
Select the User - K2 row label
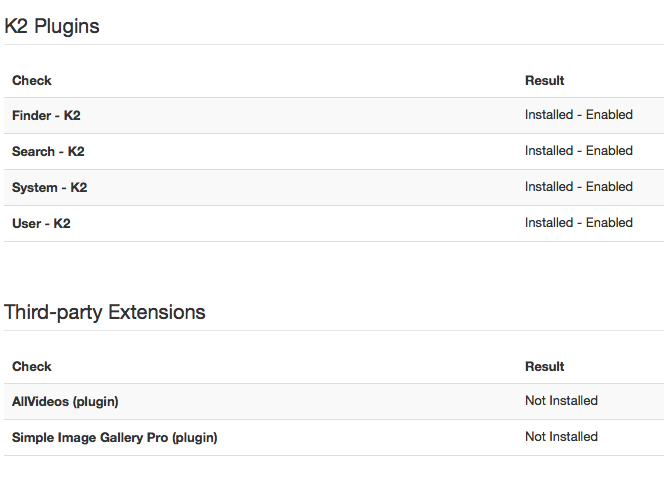point(41,223)
